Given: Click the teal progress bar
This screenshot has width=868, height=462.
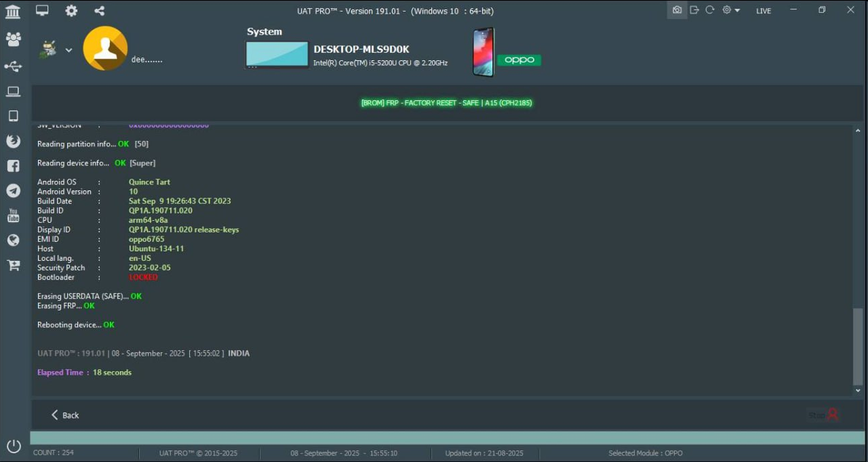Looking at the screenshot, I should click(447, 438).
